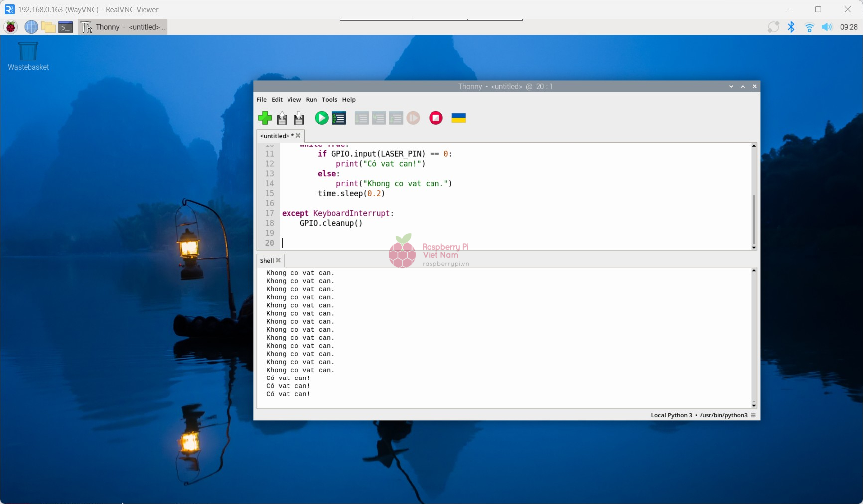Open the File menu in Thonny
The height and width of the screenshot is (504, 863).
(261, 100)
